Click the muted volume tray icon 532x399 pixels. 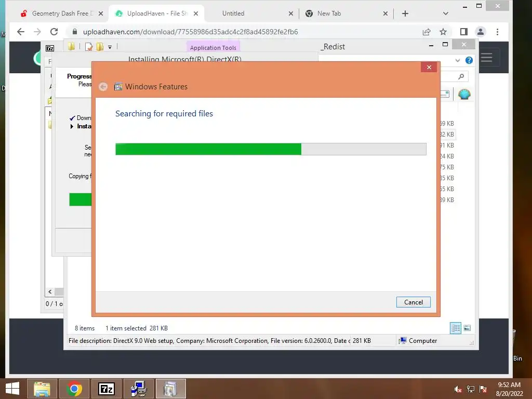[458, 389]
